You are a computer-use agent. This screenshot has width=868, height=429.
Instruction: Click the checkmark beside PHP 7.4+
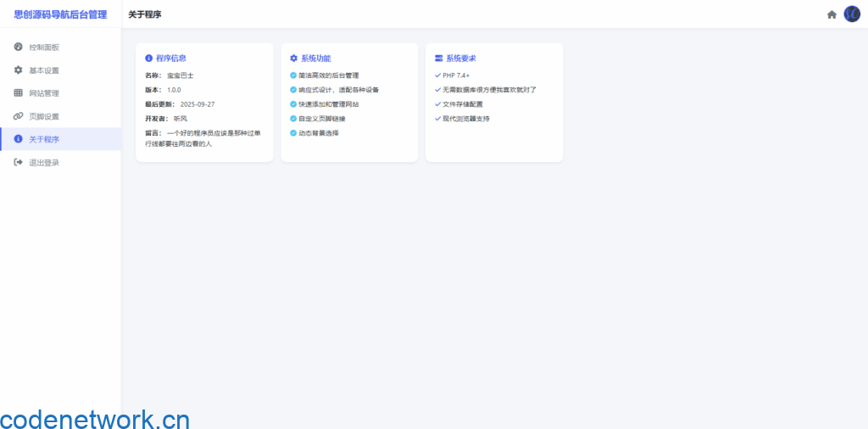pyautogui.click(x=437, y=75)
